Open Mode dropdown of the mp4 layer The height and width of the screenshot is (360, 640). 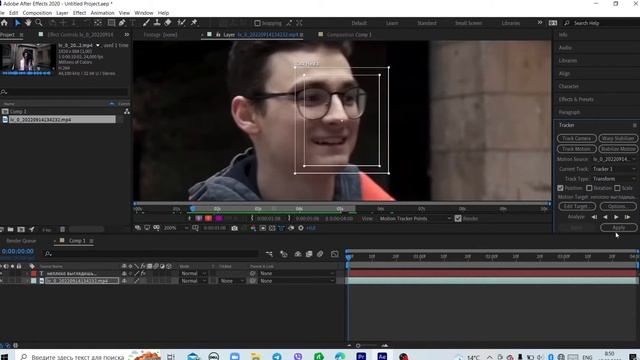coord(193,281)
